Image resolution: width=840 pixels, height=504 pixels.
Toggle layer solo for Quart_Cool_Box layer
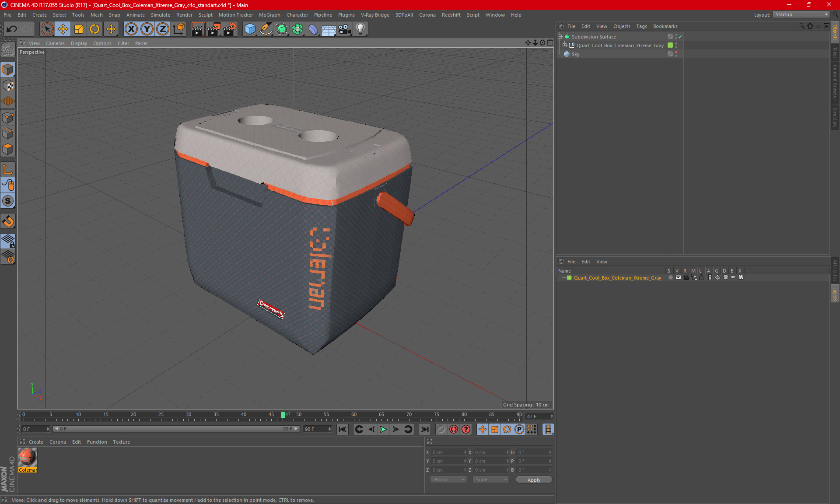[x=670, y=277]
